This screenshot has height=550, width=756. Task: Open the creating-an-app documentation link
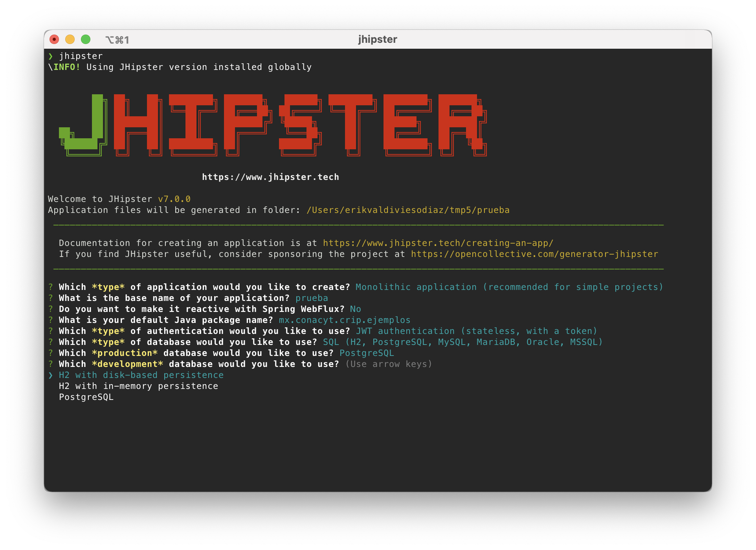pyautogui.click(x=438, y=243)
